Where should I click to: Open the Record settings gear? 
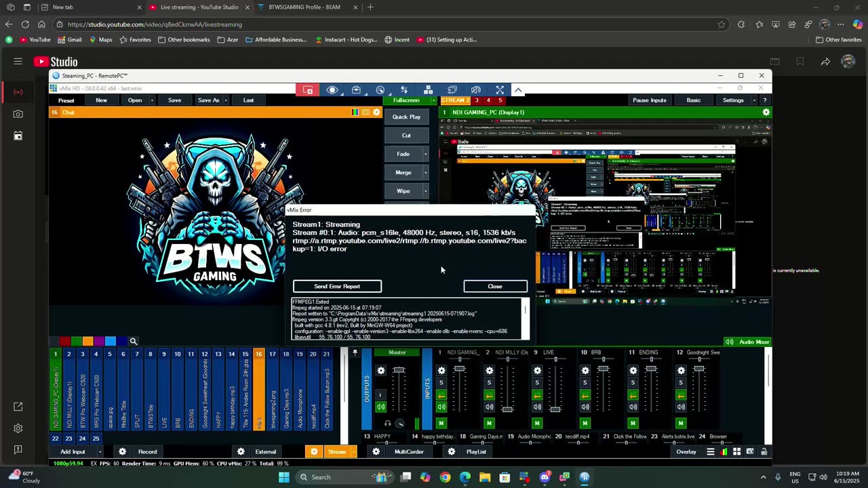pyautogui.click(x=122, y=451)
